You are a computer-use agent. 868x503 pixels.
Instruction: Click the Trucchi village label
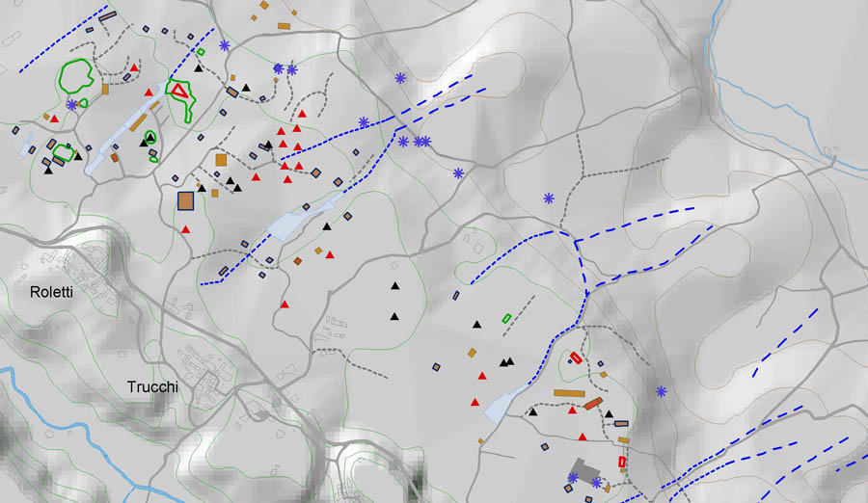[x=152, y=386]
